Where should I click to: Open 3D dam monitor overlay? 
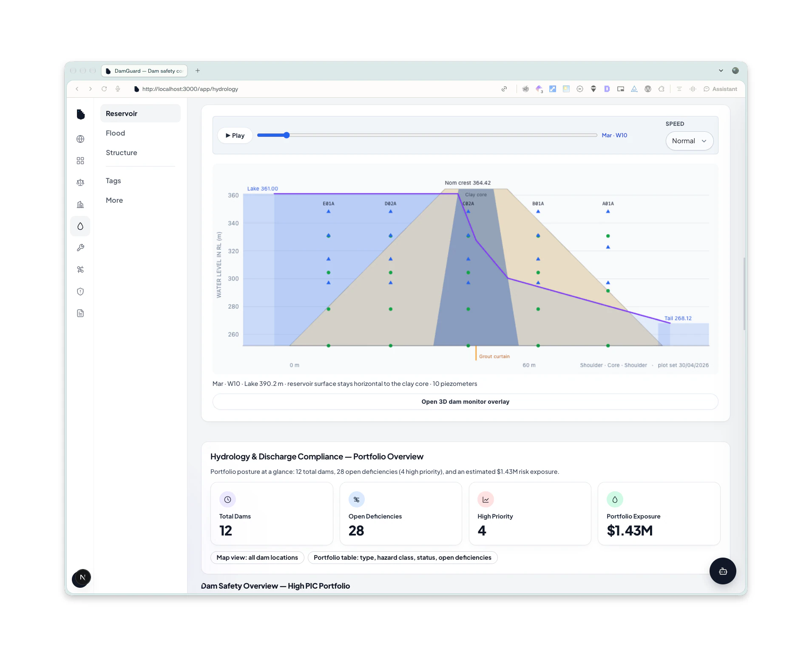465,402
